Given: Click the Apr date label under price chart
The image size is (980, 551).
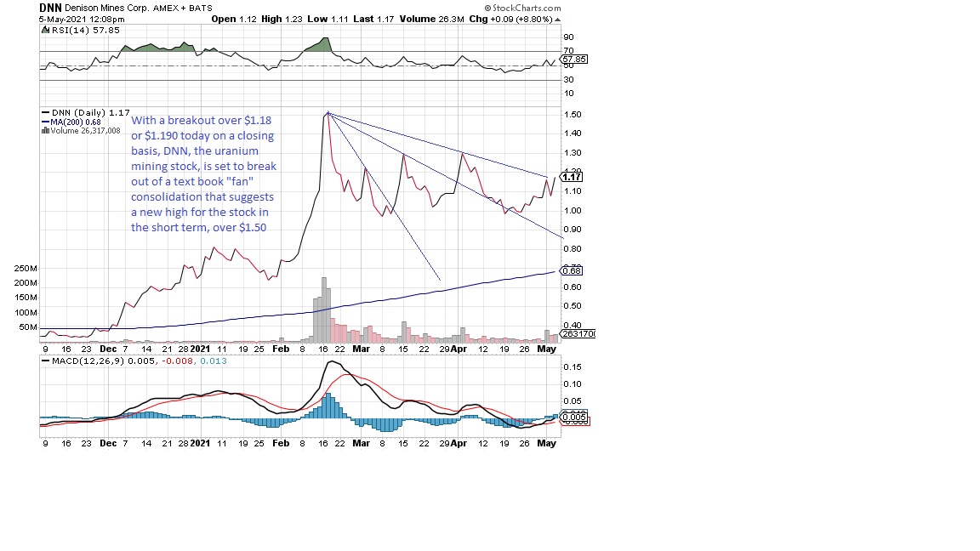Looking at the screenshot, I should [x=459, y=349].
